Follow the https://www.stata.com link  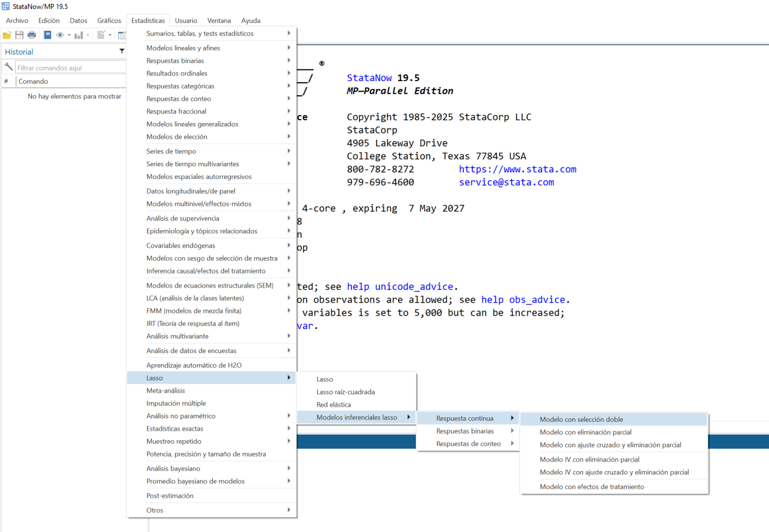tap(517, 169)
